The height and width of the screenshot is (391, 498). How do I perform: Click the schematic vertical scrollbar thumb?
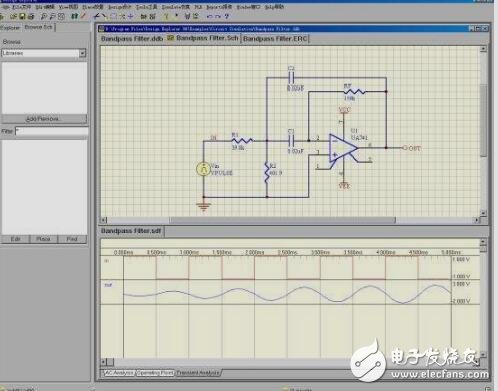click(483, 120)
